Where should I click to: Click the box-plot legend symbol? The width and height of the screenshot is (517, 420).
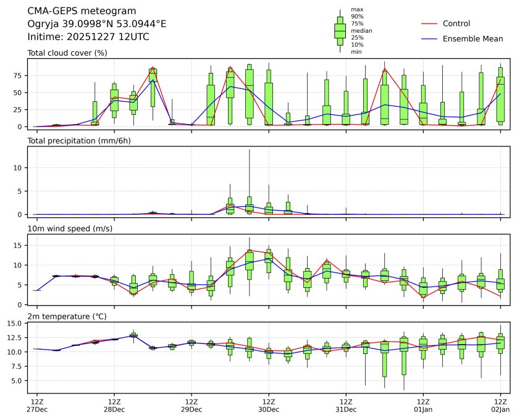pyautogui.click(x=340, y=30)
